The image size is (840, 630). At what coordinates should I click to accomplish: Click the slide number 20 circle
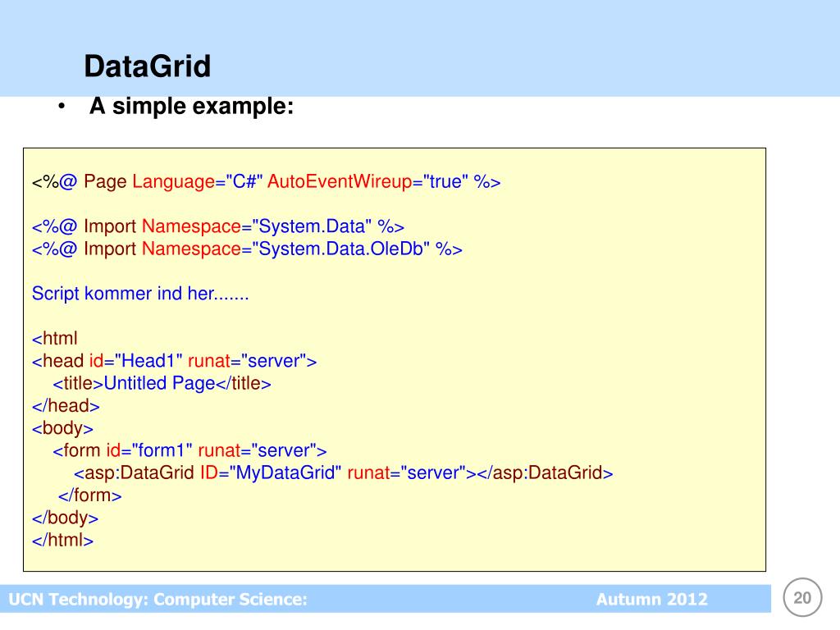802,597
